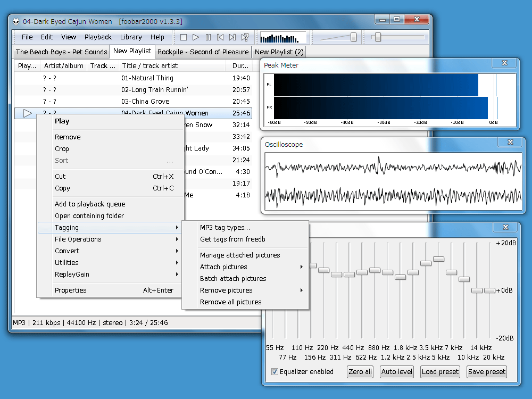Switch to Rockpile - Second of Pleasure tab
This screenshot has height=399, width=532.
pyautogui.click(x=203, y=52)
